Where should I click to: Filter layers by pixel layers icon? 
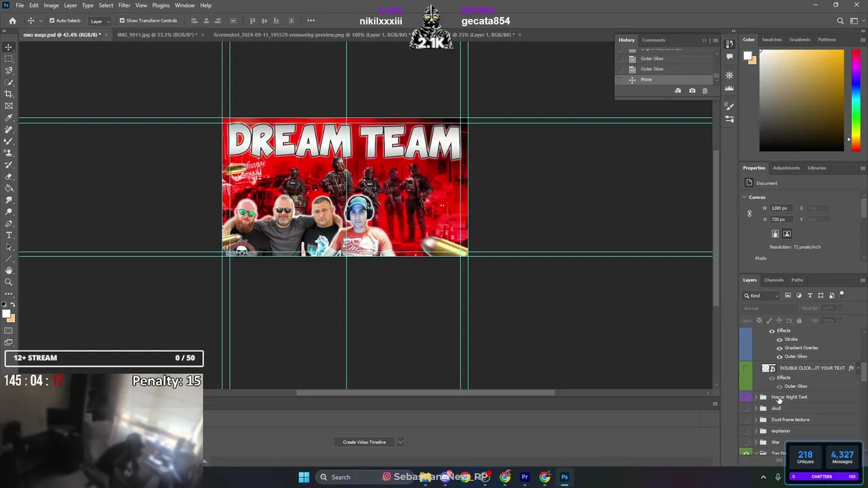click(x=787, y=296)
